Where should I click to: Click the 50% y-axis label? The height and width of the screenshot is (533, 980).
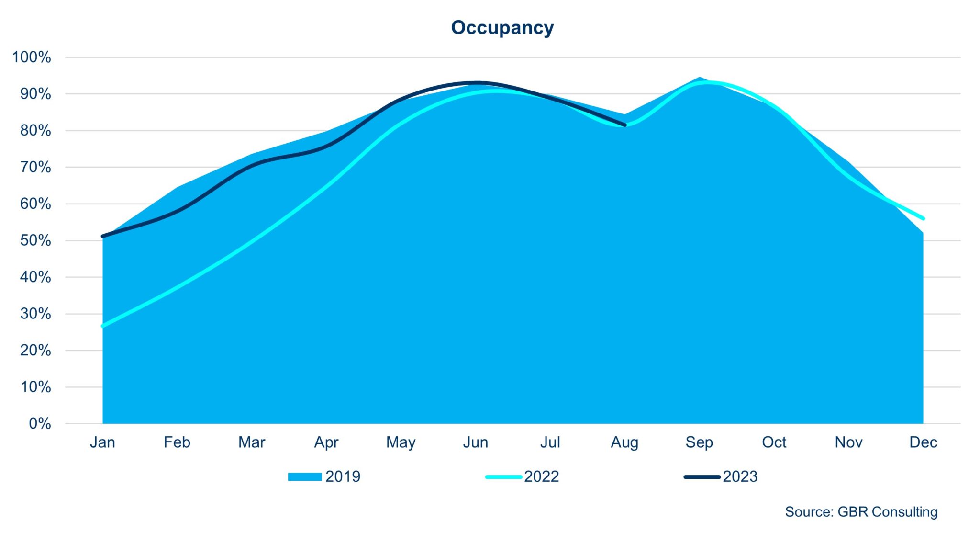coord(35,240)
